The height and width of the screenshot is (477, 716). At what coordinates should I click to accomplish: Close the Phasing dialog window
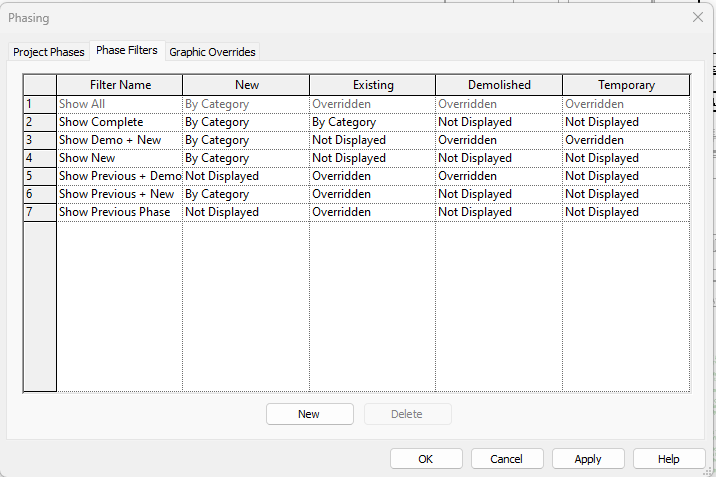(x=698, y=17)
